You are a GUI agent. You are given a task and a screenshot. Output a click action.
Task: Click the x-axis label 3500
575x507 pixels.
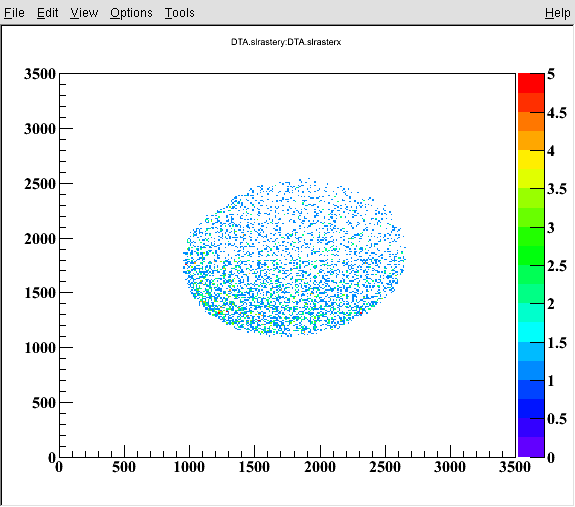point(514,467)
